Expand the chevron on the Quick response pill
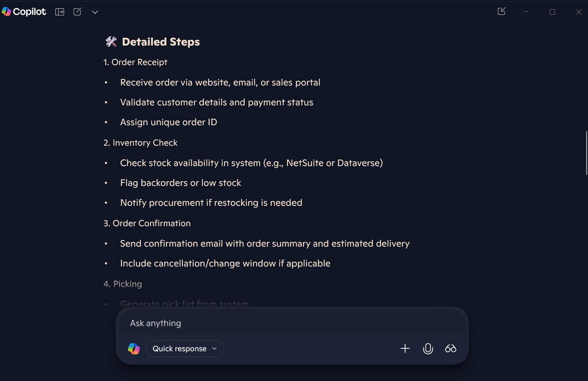The width and height of the screenshot is (588, 381). click(214, 348)
